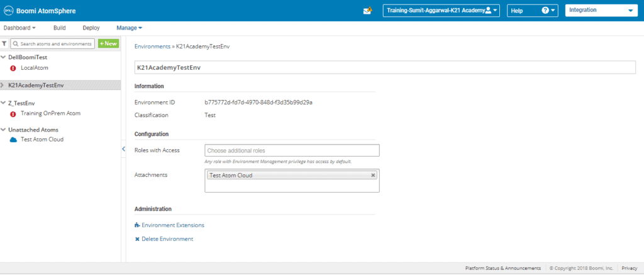Open Platform Status & Announcements link
Viewport: 644px width, 275px height.
[x=502, y=268]
